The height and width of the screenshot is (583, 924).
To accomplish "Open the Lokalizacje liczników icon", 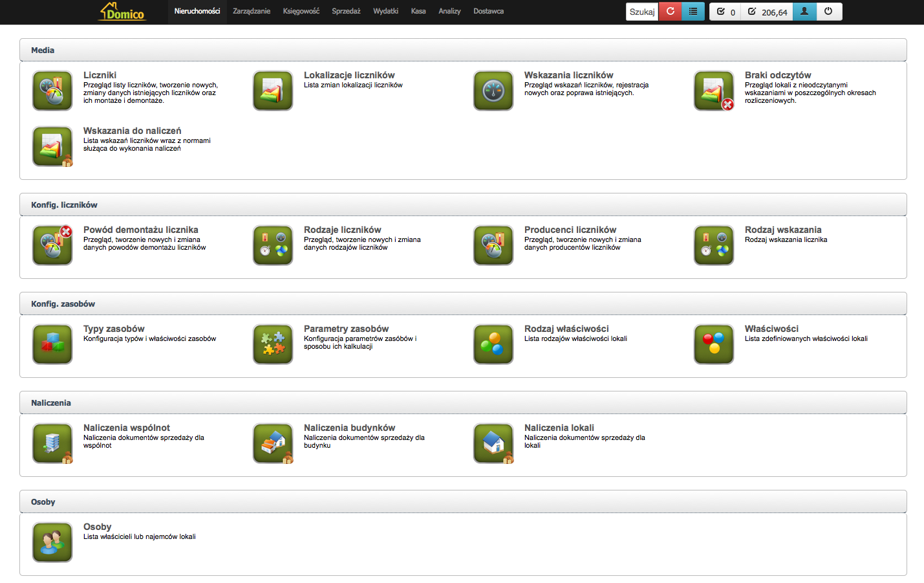I will (273, 91).
